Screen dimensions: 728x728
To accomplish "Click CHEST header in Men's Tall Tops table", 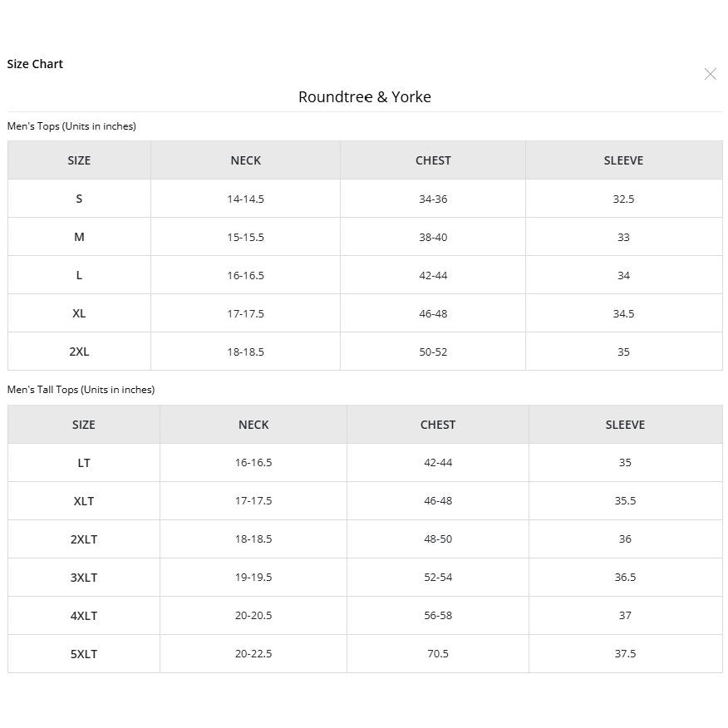I will (x=438, y=425).
